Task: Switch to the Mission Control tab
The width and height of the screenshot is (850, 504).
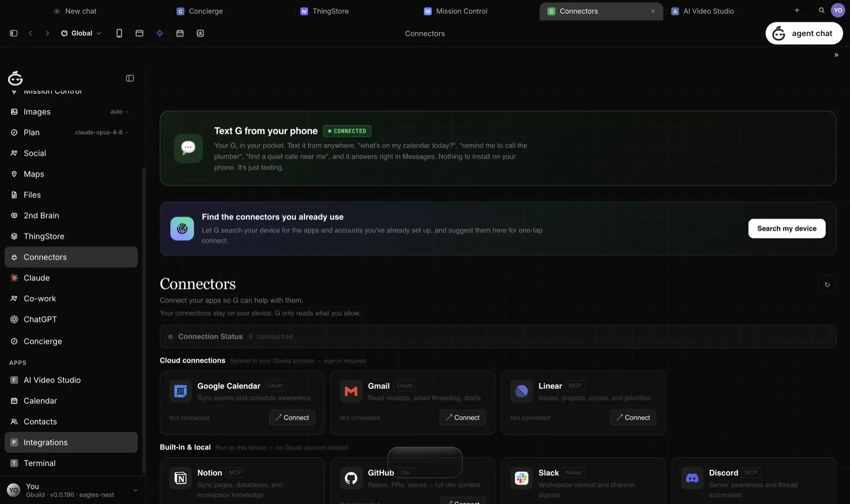Action: tap(455, 11)
